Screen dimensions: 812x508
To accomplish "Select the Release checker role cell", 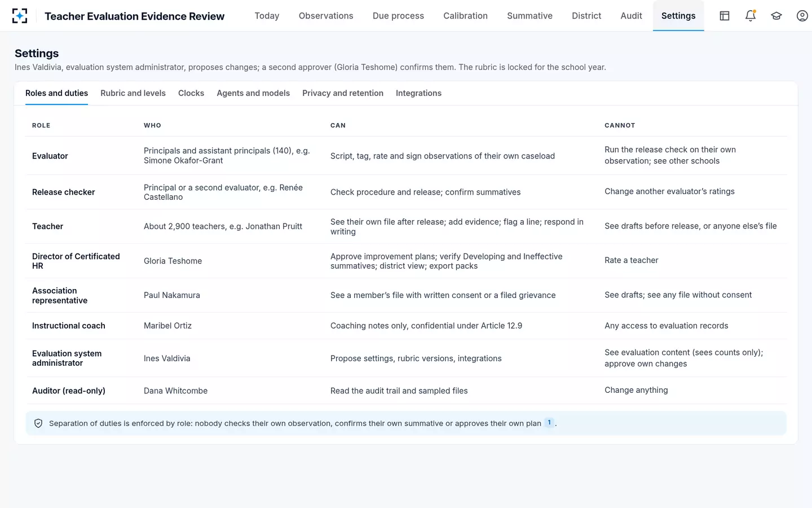I will [64, 192].
